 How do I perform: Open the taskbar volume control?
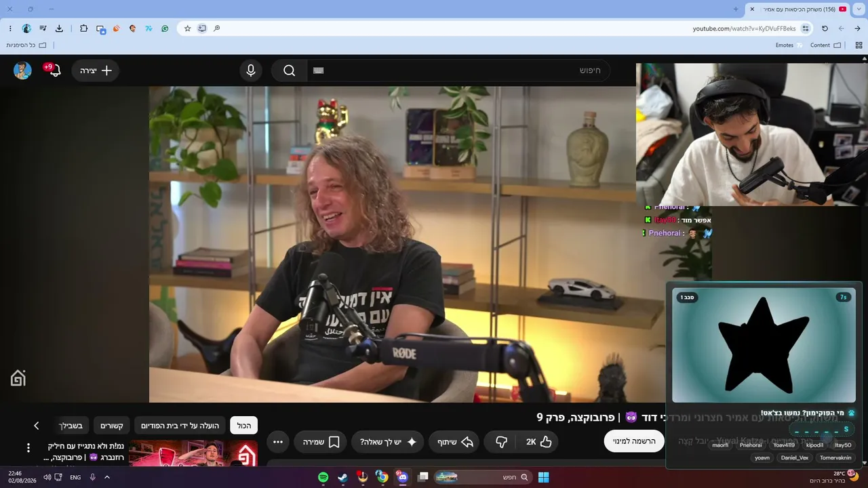point(47,477)
